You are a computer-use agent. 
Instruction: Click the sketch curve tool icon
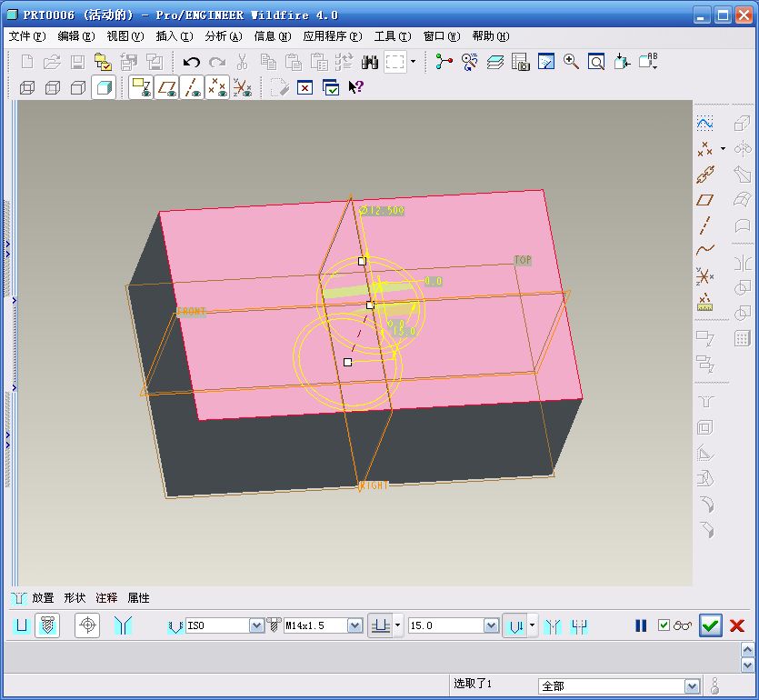pyautogui.click(x=705, y=123)
